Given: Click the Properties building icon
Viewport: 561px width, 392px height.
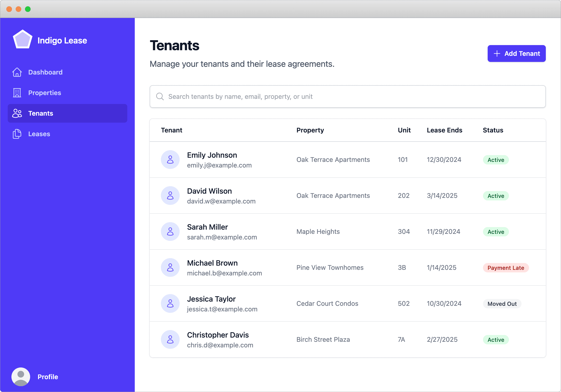Looking at the screenshot, I should pyautogui.click(x=17, y=93).
